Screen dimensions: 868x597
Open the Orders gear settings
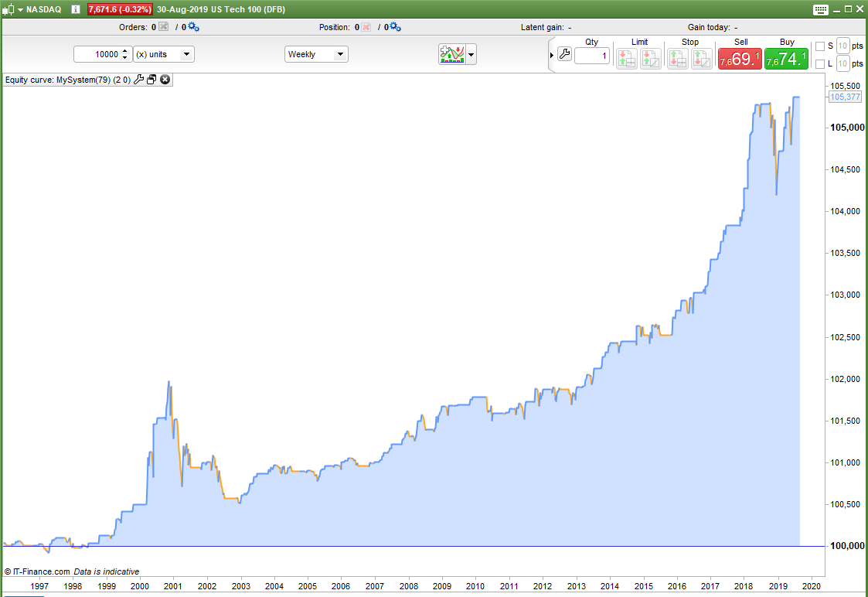(x=193, y=26)
